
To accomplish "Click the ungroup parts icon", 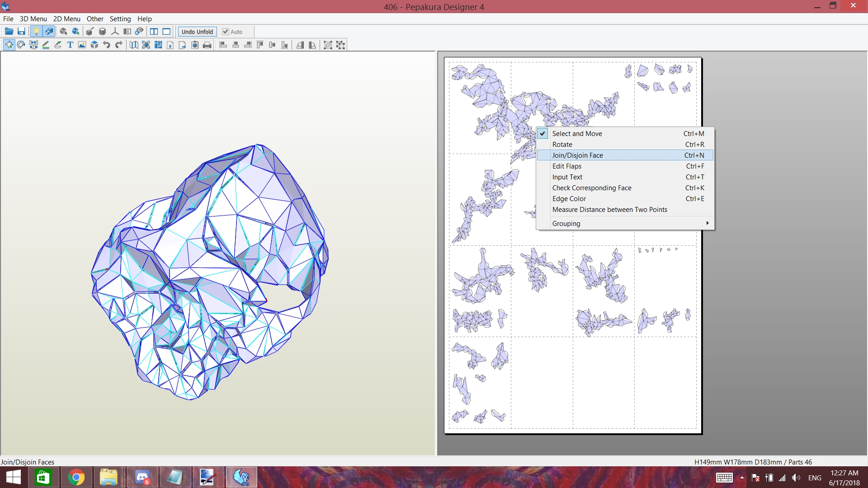I will pyautogui.click(x=340, y=45).
